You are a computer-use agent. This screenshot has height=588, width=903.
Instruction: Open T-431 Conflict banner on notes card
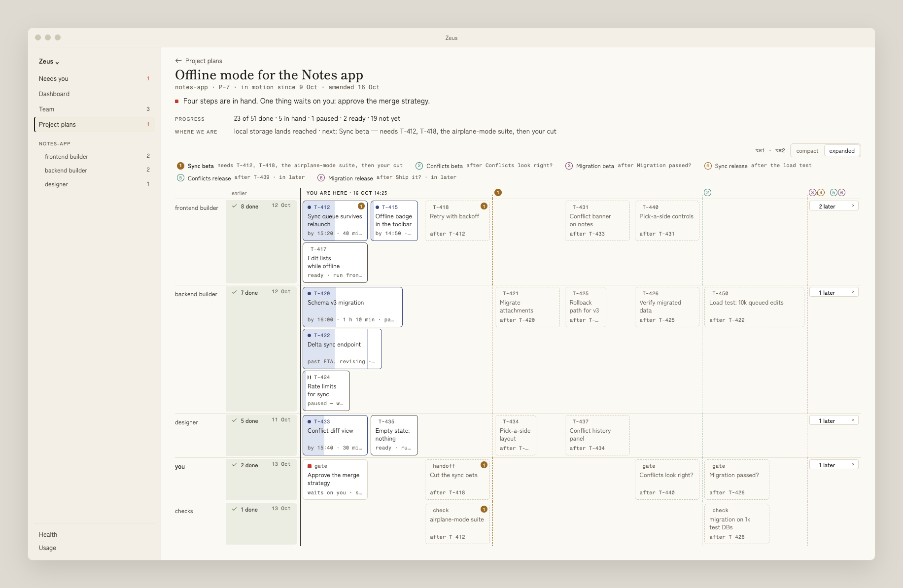pos(597,220)
